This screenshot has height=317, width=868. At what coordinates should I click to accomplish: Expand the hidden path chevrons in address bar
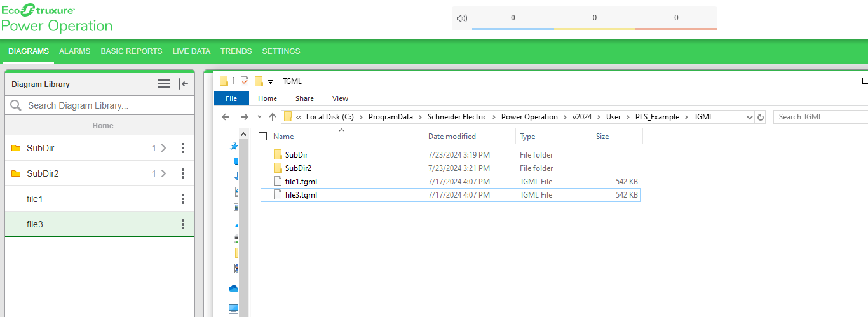point(299,117)
